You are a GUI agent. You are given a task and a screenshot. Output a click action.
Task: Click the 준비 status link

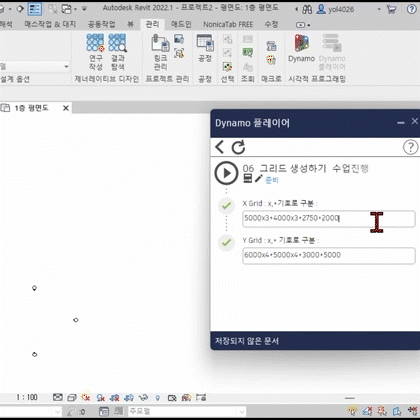tap(272, 180)
